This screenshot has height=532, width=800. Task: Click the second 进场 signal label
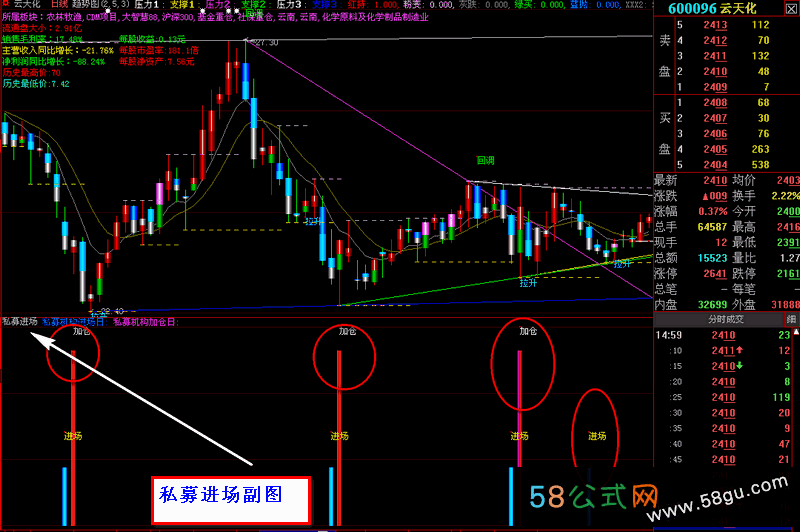pyautogui.click(x=339, y=436)
